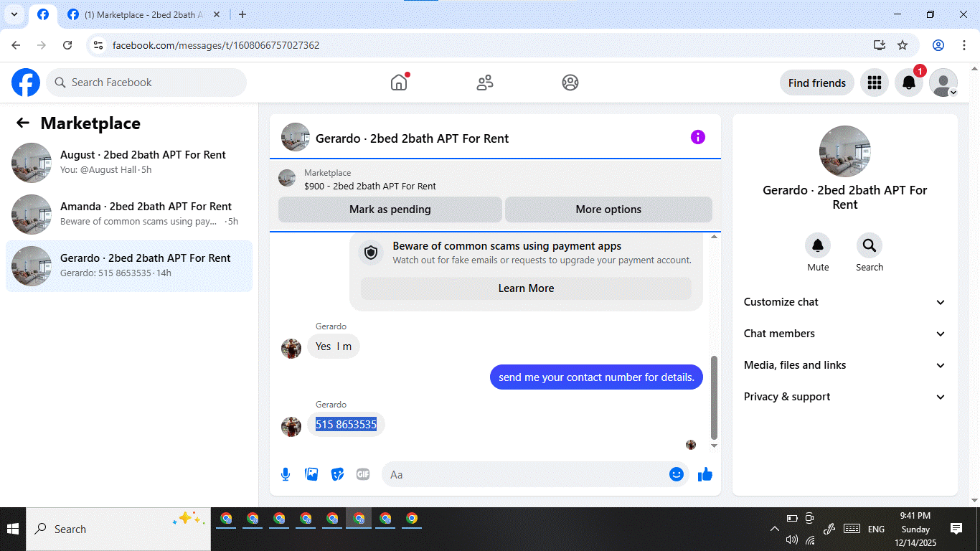Click the chat header title Gerardo
The width and height of the screenshot is (980, 551).
click(413, 138)
